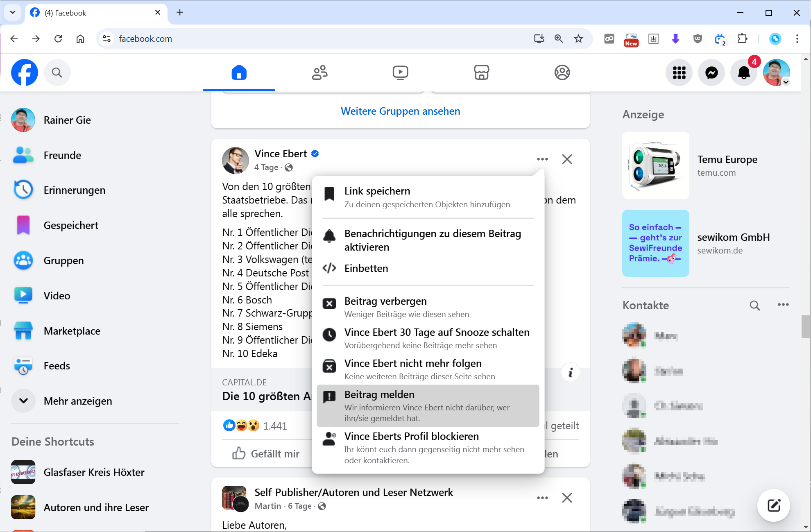Viewport: 811px width, 532px height.
Task: Open the Video tab in top navigation
Action: click(400, 72)
